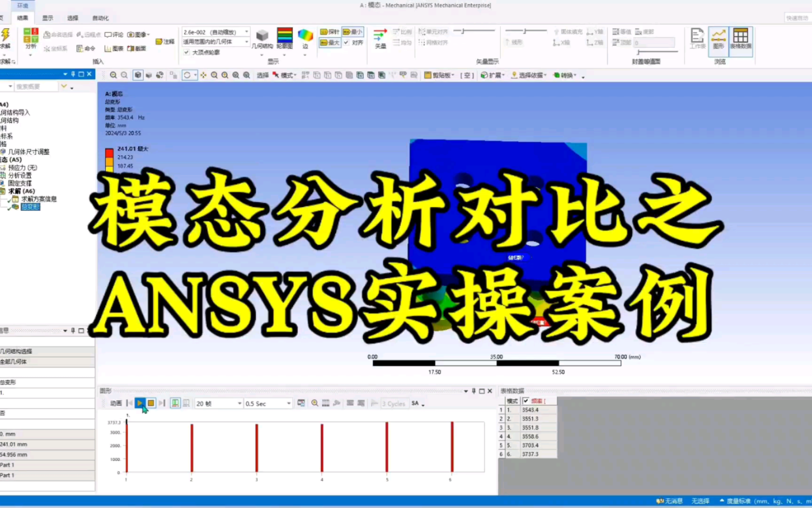Step to the next animation frame
The image size is (812, 508).
[162, 403]
